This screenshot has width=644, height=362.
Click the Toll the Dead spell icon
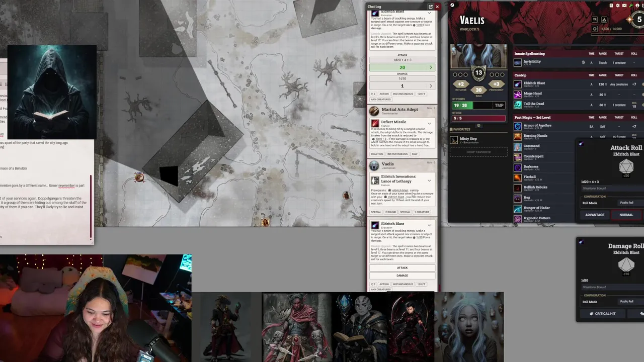[518, 105]
